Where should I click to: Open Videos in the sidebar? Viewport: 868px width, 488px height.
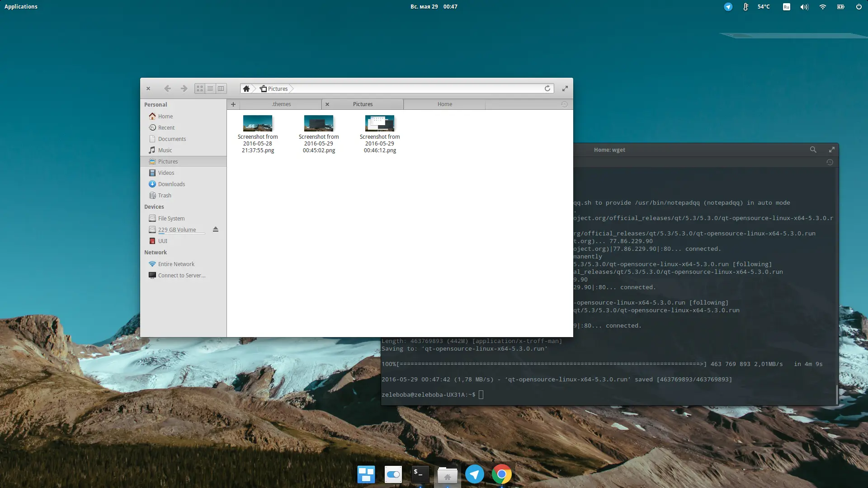tap(183, 173)
